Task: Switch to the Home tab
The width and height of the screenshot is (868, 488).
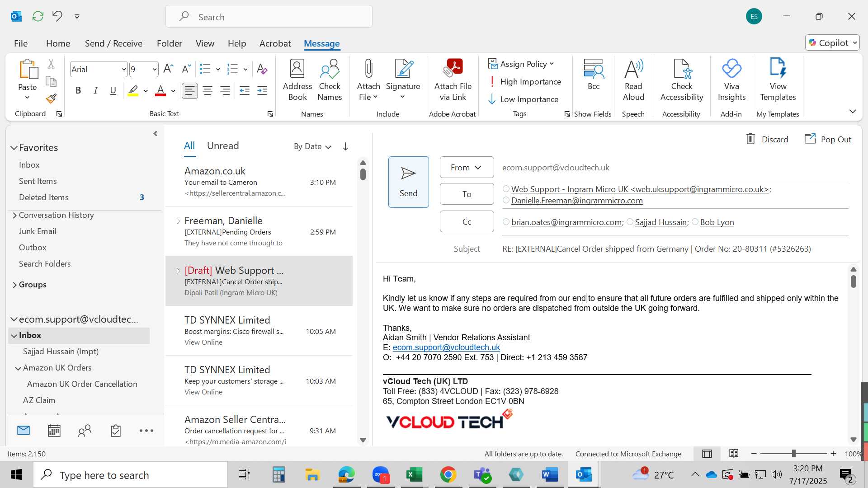Action: (58, 43)
